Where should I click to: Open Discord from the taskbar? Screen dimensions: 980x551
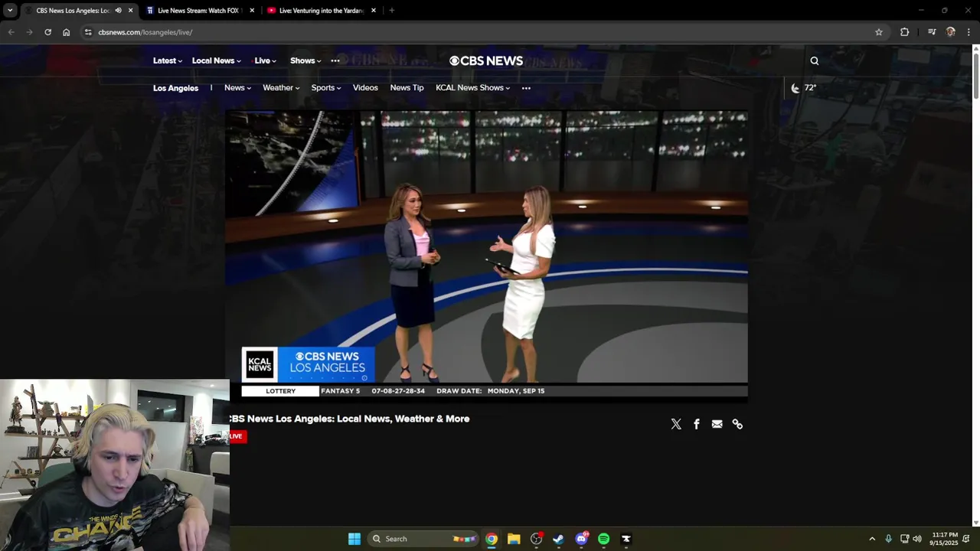[x=581, y=539]
